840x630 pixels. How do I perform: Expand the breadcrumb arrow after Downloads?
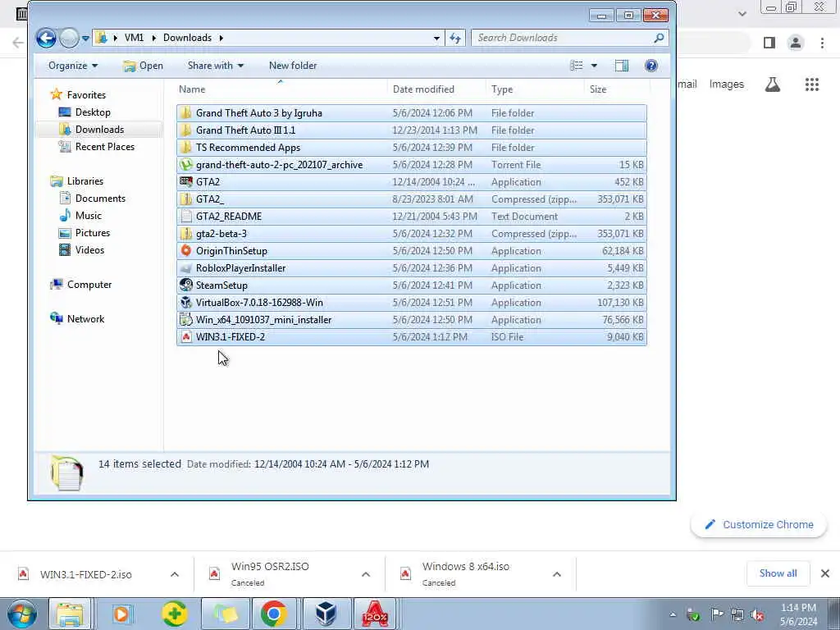(x=221, y=38)
